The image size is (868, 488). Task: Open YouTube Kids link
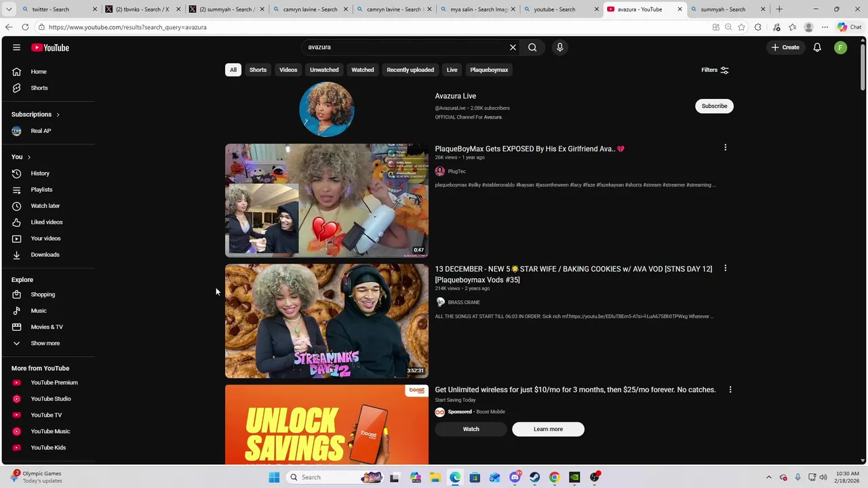point(47,447)
